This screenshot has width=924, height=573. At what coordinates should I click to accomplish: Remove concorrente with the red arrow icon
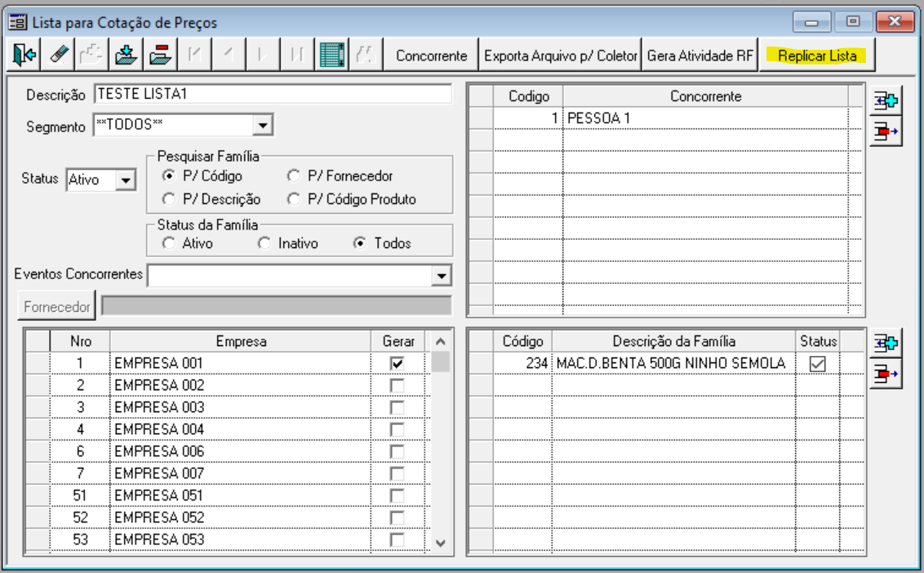click(x=886, y=131)
